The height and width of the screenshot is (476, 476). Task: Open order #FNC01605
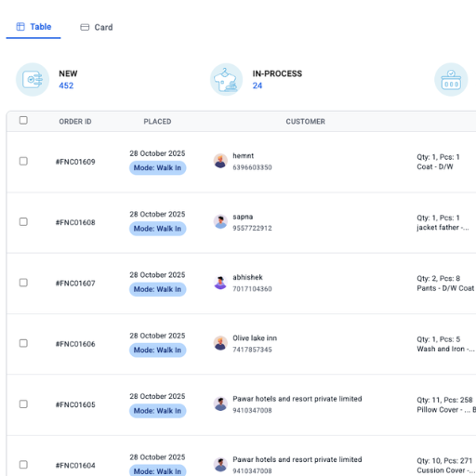pos(75,404)
